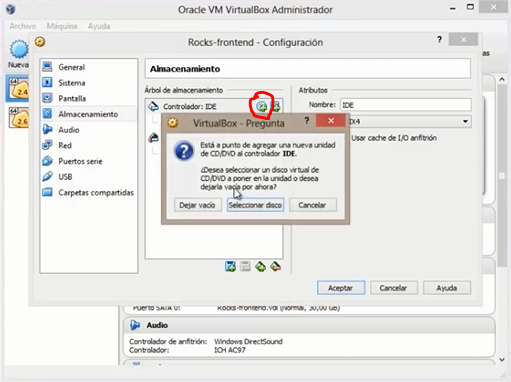511x382 pixels.
Task: Select the second controller icon in storage tree
Action: [153, 137]
